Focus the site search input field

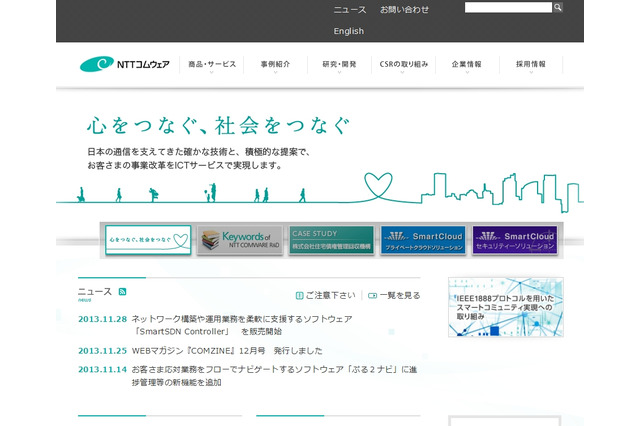click(508, 7)
